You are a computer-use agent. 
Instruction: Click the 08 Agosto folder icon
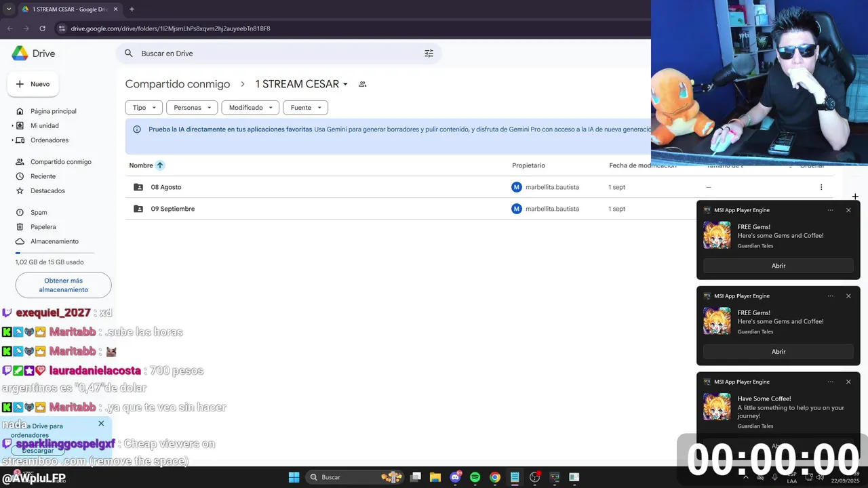point(138,187)
